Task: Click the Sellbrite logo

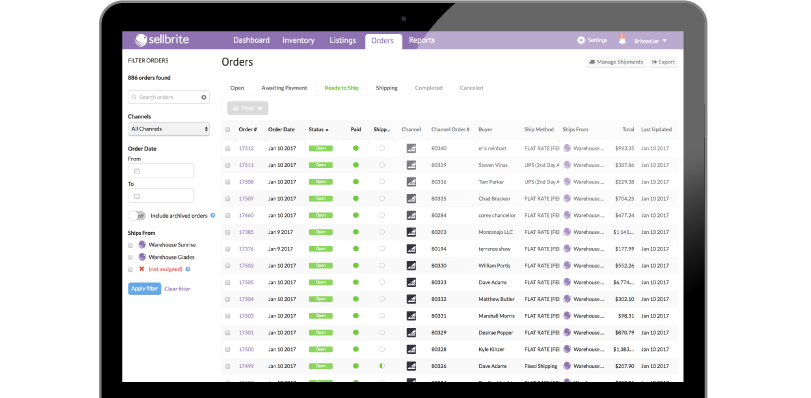Action: tap(161, 40)
